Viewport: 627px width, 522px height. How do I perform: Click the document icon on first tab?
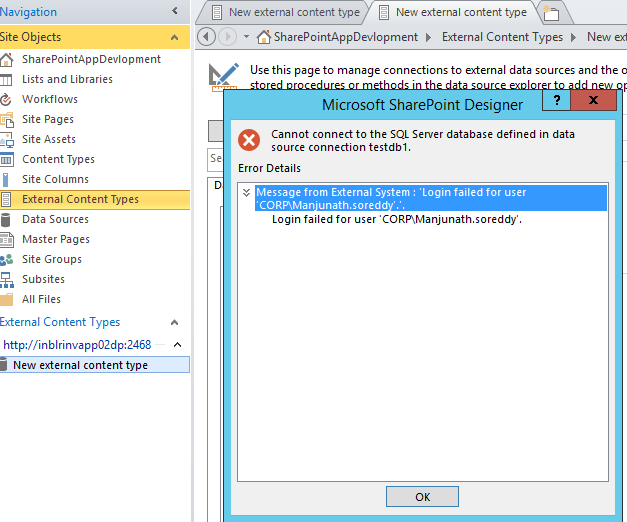pos(217,12)
